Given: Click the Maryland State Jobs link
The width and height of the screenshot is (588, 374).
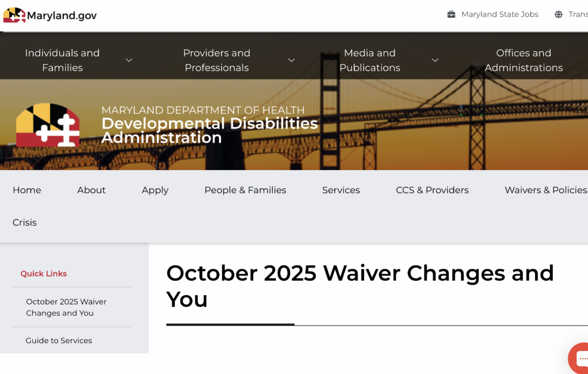Looking at the screenshot, I should (500, 14).
